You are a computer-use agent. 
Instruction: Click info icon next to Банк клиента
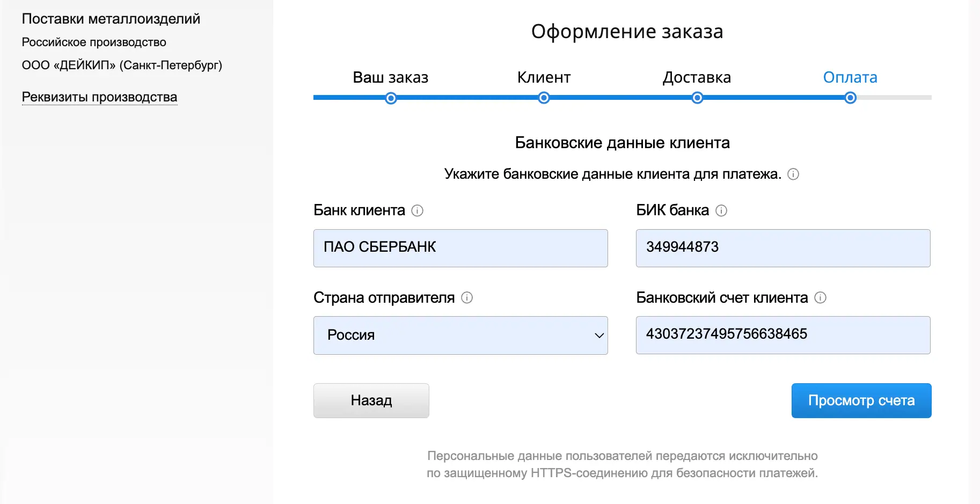point(417,210)
